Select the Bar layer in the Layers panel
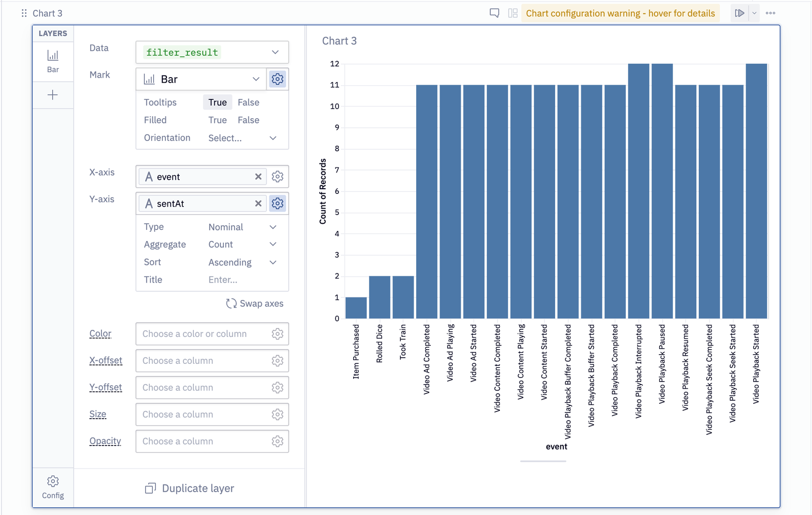Viewport: 812px width, 515px height. 53,61
